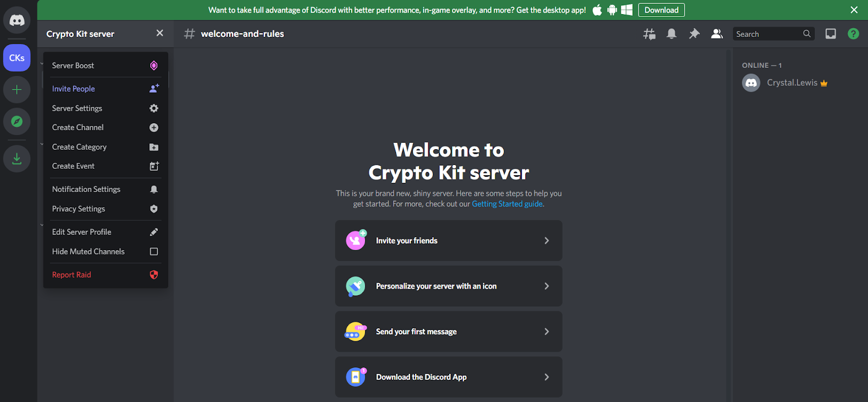Open the Download the Discord App card
The image size is (868, 402).
449,377
